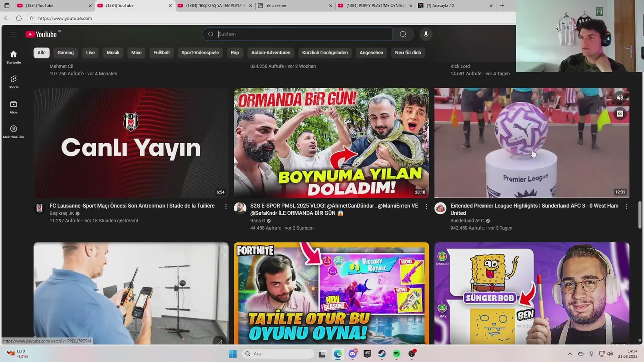Open Barış G channel avatar

[240, 208]
